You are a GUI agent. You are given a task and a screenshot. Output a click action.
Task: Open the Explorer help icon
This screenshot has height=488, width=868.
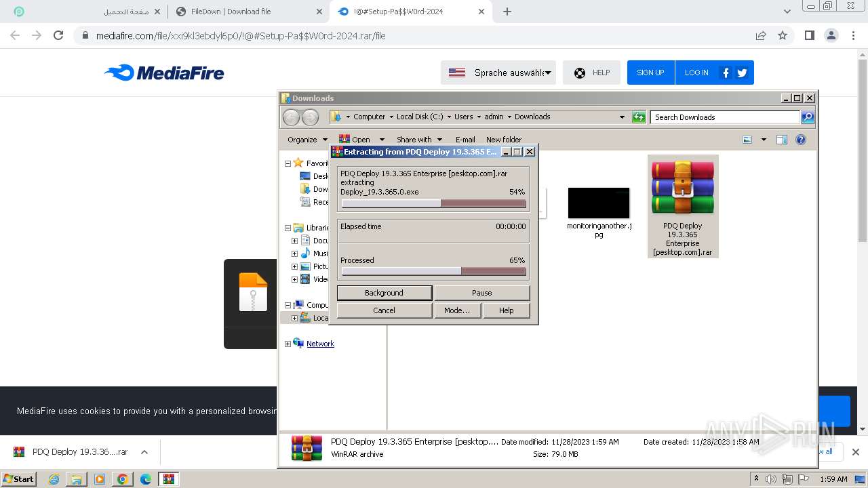[x=801, y=140]
